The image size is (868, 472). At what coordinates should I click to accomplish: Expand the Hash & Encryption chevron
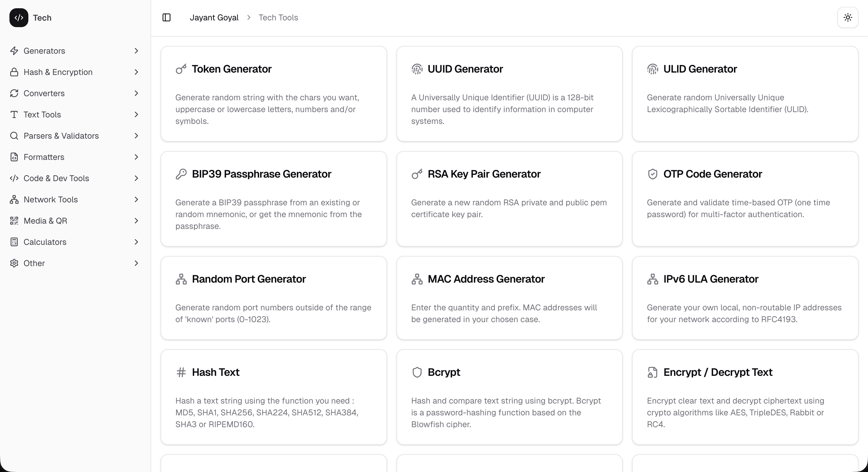(x=136, y=72)
